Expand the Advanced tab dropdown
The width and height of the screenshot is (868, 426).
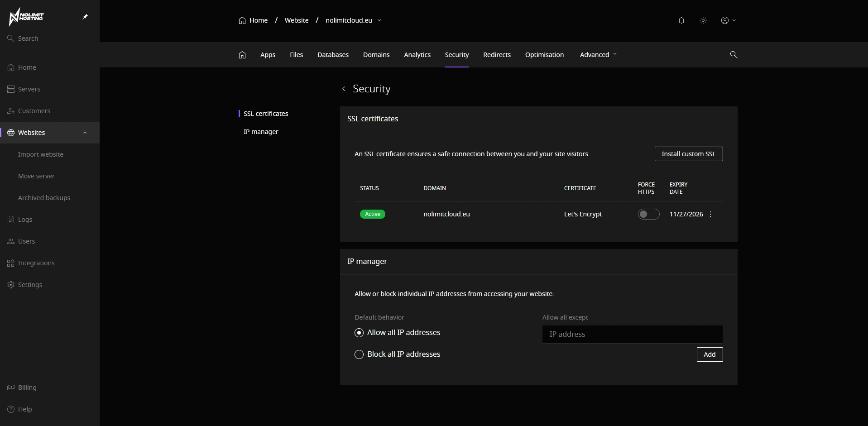click(598, 55)
